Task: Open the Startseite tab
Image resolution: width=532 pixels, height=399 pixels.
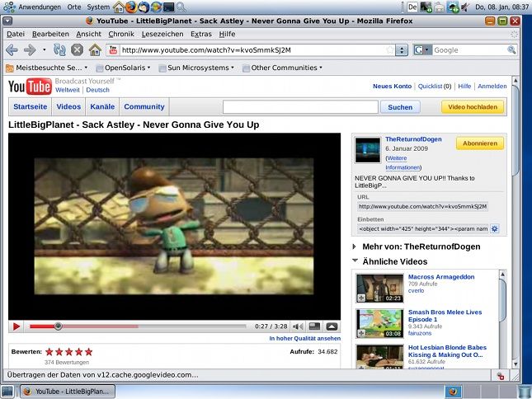Action: tap(31, 107)
